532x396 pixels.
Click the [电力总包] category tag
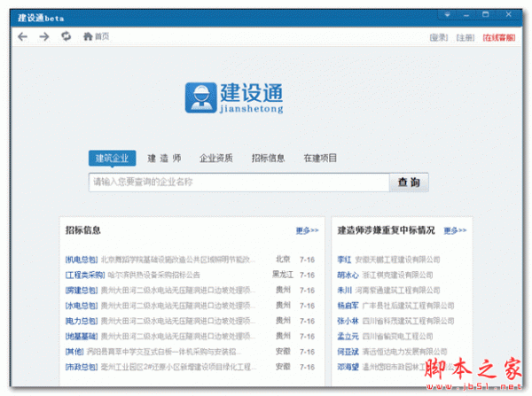click(x=82, y=321)
